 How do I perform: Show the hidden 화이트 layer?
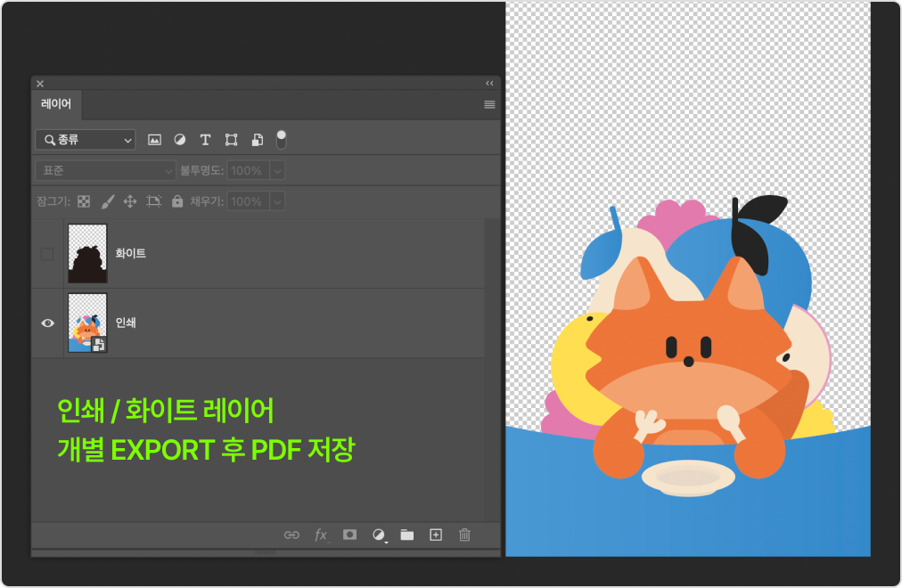(x=47, y=254)
